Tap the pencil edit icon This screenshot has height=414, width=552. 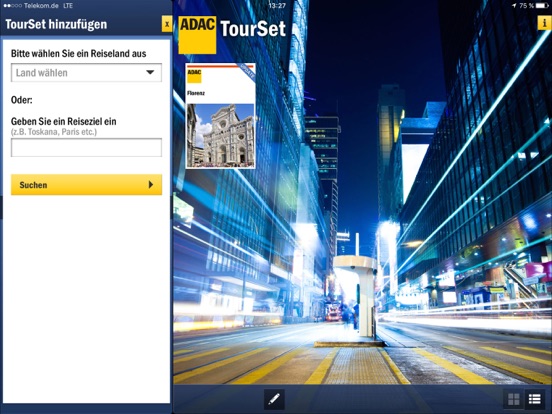[274, 399]
